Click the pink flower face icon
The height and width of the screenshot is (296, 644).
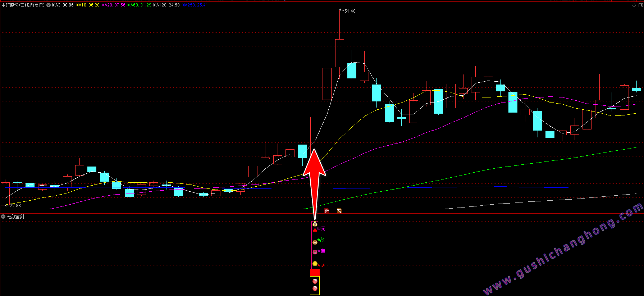pyautogui.click(x=315, y=252)
